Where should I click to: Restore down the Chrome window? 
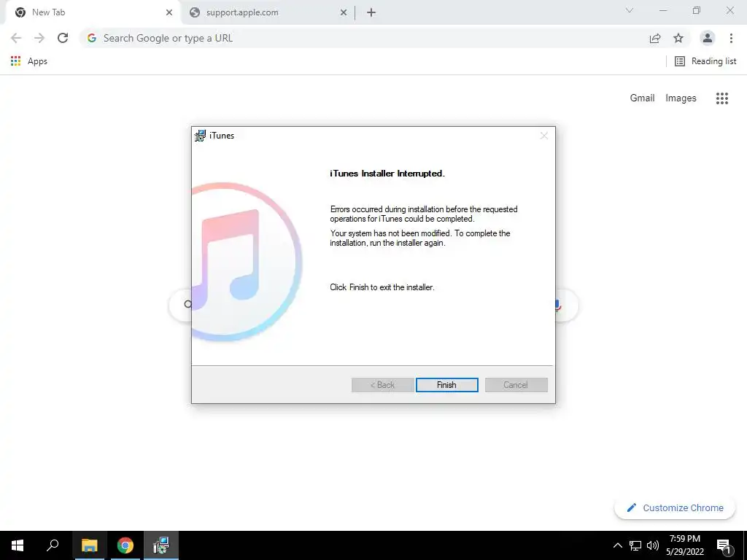697,10
